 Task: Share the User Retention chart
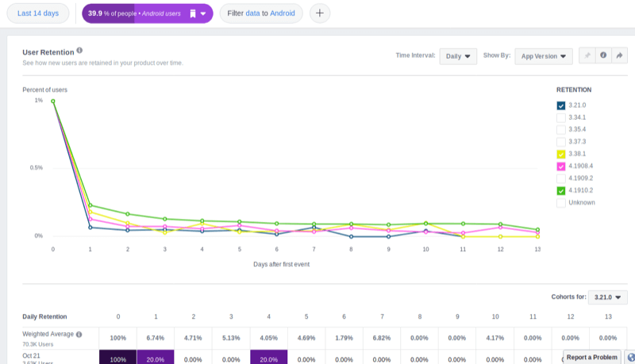coord(620,56)
